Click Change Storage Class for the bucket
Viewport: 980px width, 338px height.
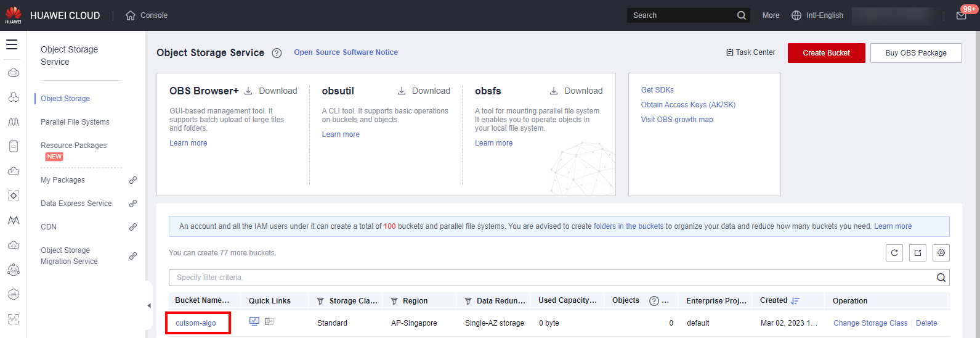pos(870,323)
